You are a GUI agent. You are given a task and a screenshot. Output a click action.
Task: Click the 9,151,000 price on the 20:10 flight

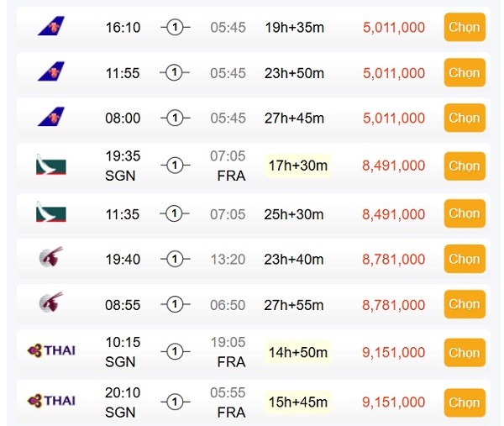click(393, 402)
